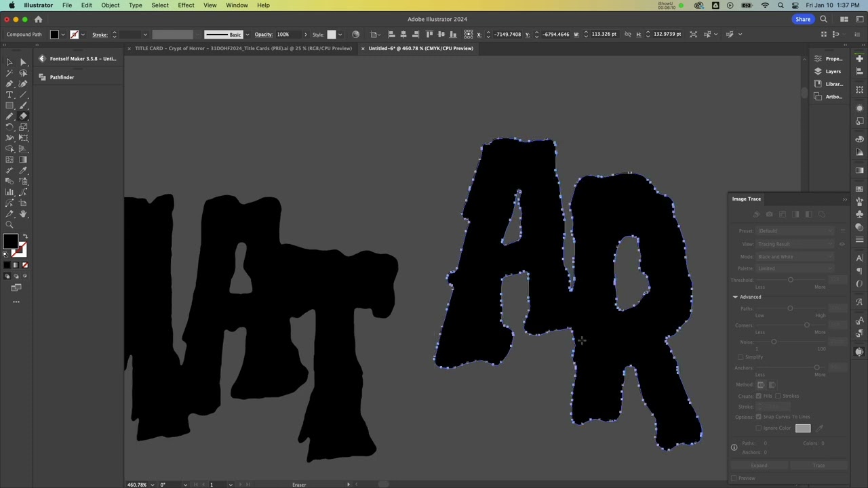The height and width of the screenshot is (488, 868).
Task: Open Edit Toolbar three dots
Action: pos(16,302)
